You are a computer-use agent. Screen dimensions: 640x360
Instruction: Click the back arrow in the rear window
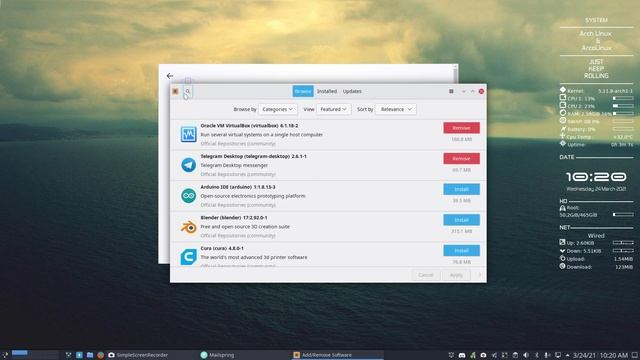170,76
